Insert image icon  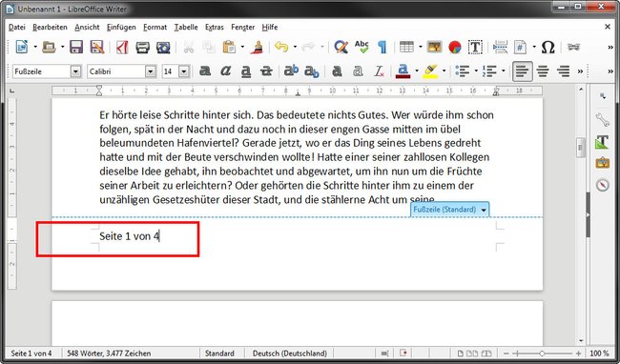point(434,47)
